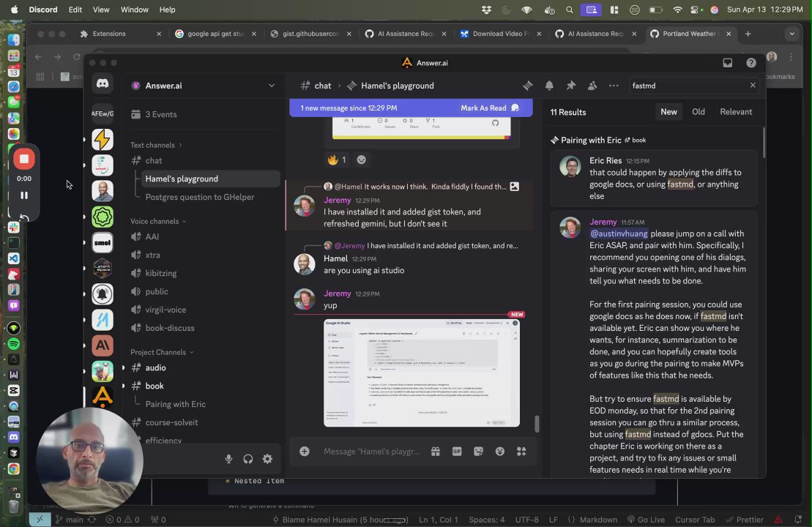The width and height of the screenshot is (812, 527).
Task: Sort search results by New
Action: pyautogui.click(x=668, y=112)
